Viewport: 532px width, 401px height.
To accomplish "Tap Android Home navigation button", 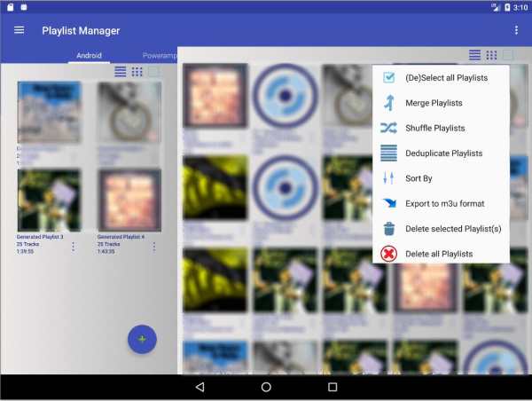I will coord(266,387).
